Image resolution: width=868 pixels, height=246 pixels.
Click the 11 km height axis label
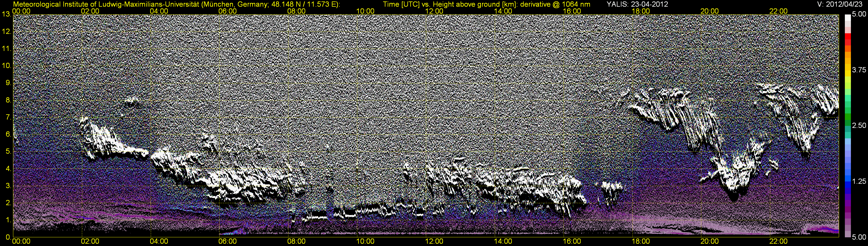point(6,49)
